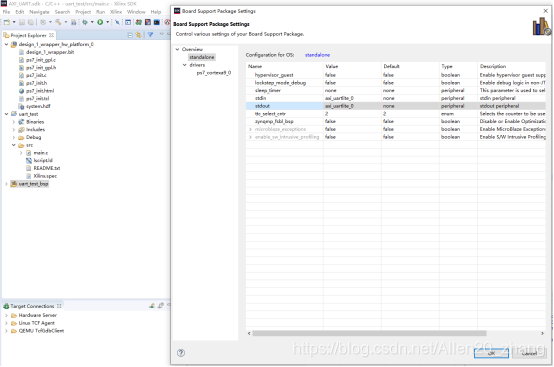Collapse the drivers node in dialog
This screenshot has height=367, width=554.
pyautogui.click(x=184, y=65)
